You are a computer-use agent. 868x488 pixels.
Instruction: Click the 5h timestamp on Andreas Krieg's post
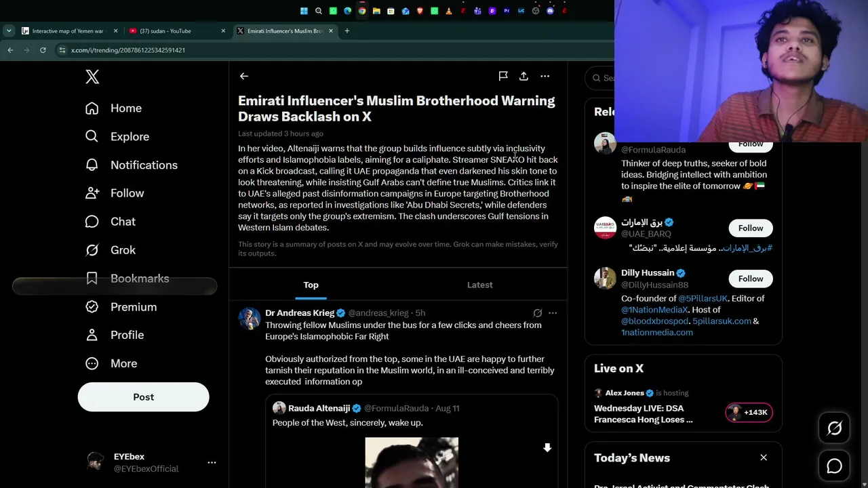(420, 313)
